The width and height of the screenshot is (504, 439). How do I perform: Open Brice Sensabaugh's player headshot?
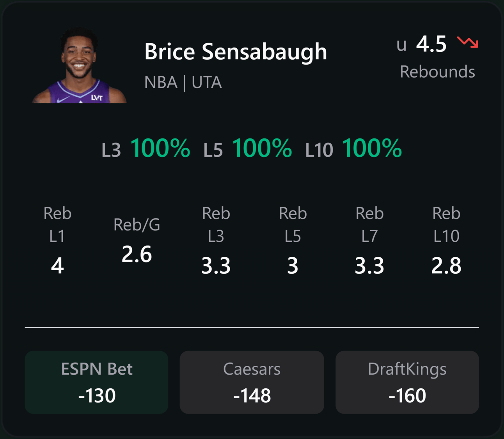click(x=79, y=65)
